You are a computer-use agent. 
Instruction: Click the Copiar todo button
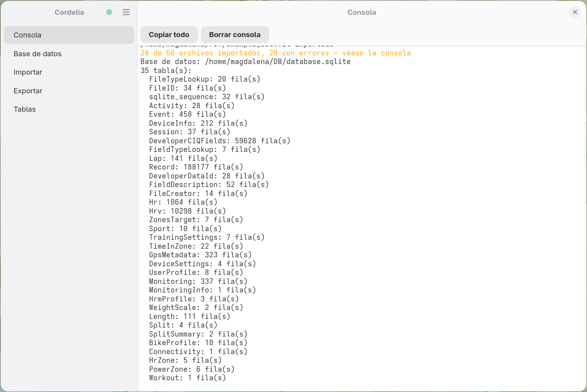point(169,35)
